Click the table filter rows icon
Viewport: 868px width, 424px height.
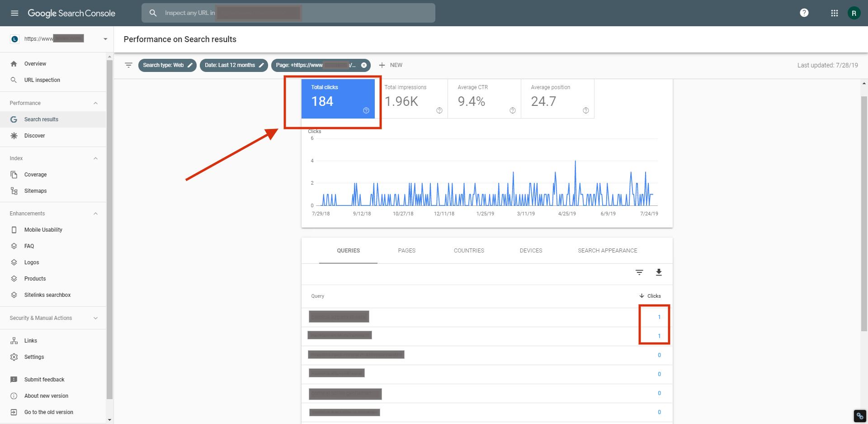point(639,272)
